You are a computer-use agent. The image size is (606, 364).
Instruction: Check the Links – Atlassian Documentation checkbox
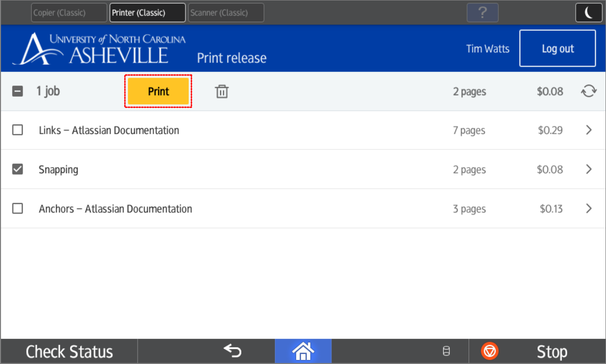pos(18,130)
